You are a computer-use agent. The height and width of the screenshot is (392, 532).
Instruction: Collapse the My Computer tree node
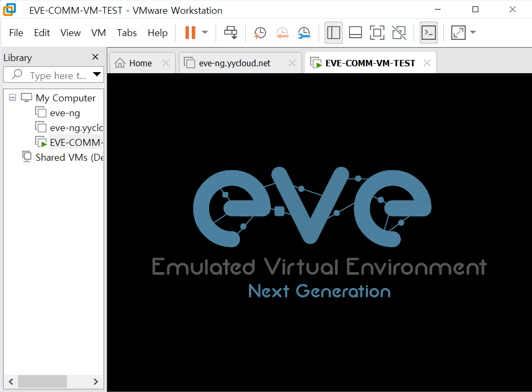click(x=13, y=98)
